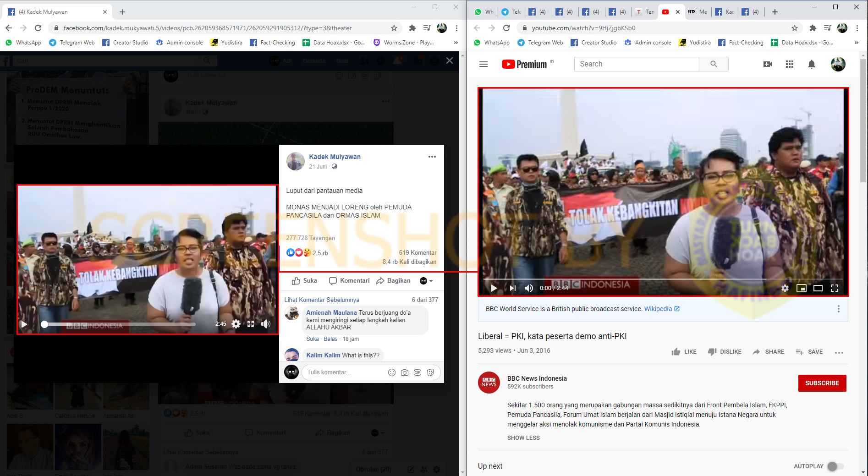Viewport: 868px width, 476px height.
Task: Click the YouTube video progress bar
Action: point(663,279)
